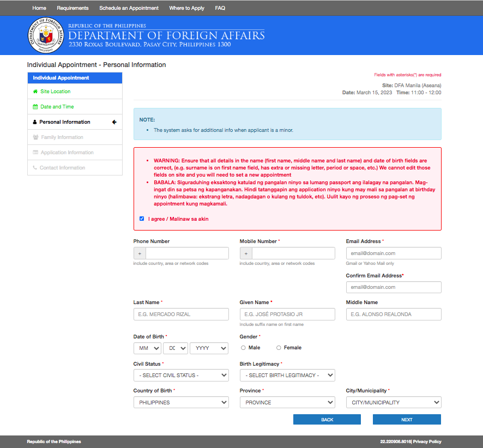
Task: Click the Email Address input field
Action: tap(394, 253)
